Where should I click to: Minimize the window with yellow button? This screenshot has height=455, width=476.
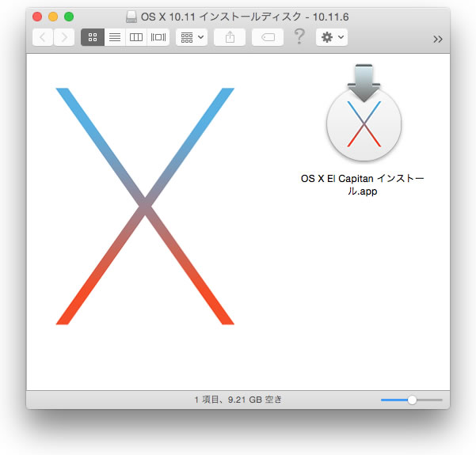point(53,17)
